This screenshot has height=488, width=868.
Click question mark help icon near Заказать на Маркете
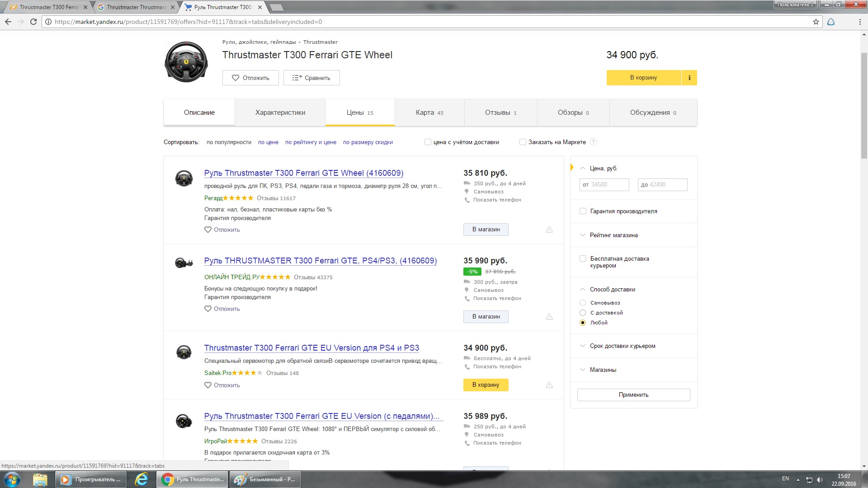coord(594,142)
